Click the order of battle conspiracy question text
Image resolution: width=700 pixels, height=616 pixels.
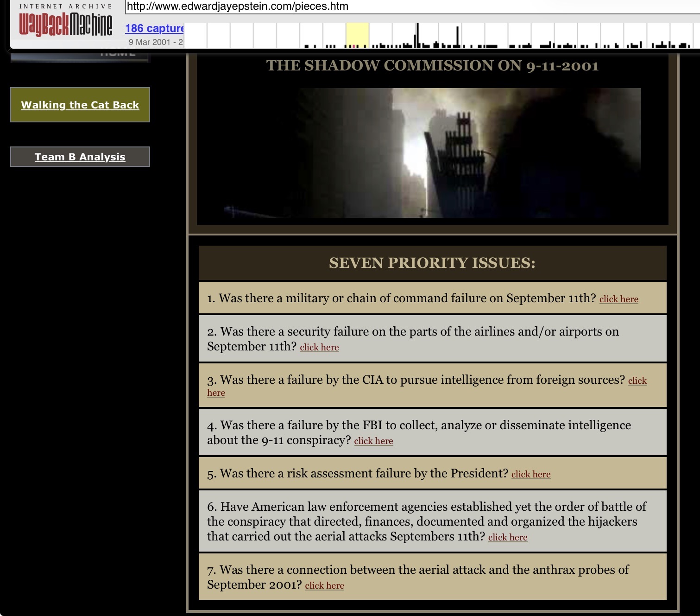[x=427, y=521]
